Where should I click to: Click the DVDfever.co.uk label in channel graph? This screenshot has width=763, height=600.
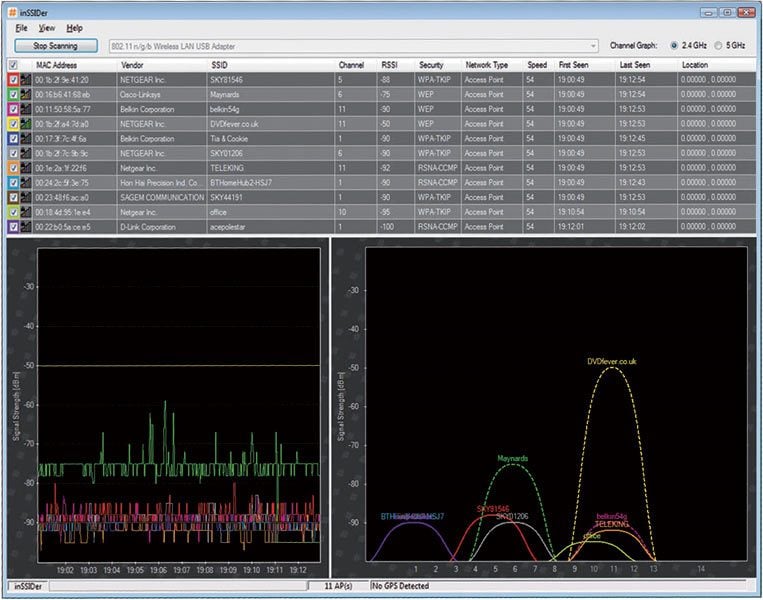[x=612, y=362]
